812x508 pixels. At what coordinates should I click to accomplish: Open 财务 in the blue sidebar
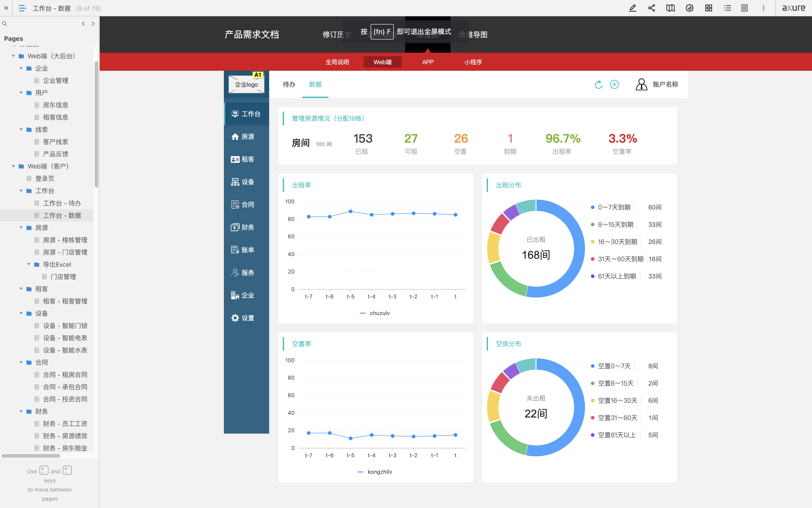pyautogui.click(x=246, y=227)
